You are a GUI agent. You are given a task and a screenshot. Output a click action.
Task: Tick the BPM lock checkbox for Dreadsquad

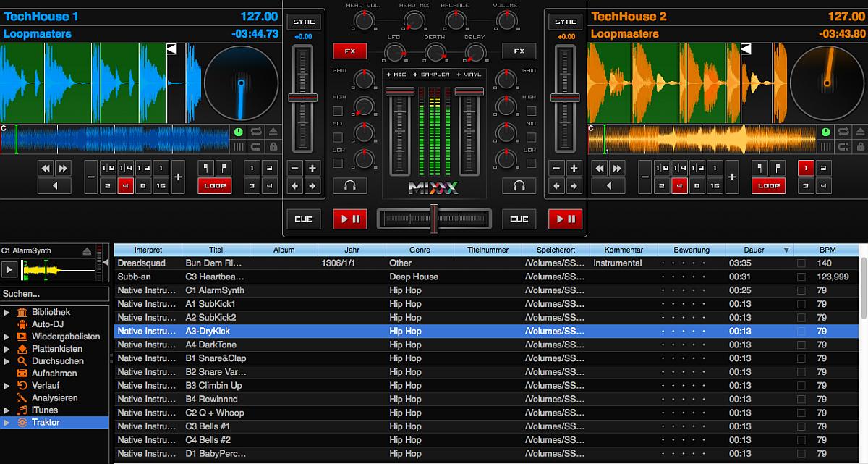[801, 263]
